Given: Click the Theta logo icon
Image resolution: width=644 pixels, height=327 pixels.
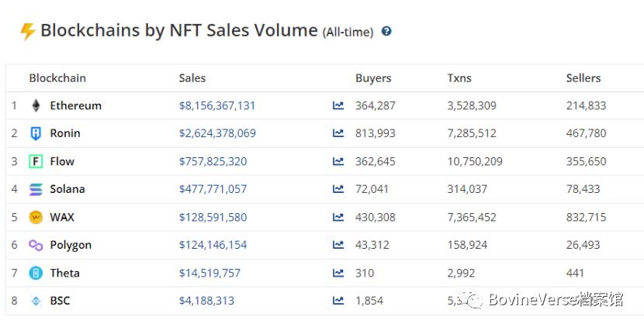Looking at the screenshot, I should click(36, 273).
